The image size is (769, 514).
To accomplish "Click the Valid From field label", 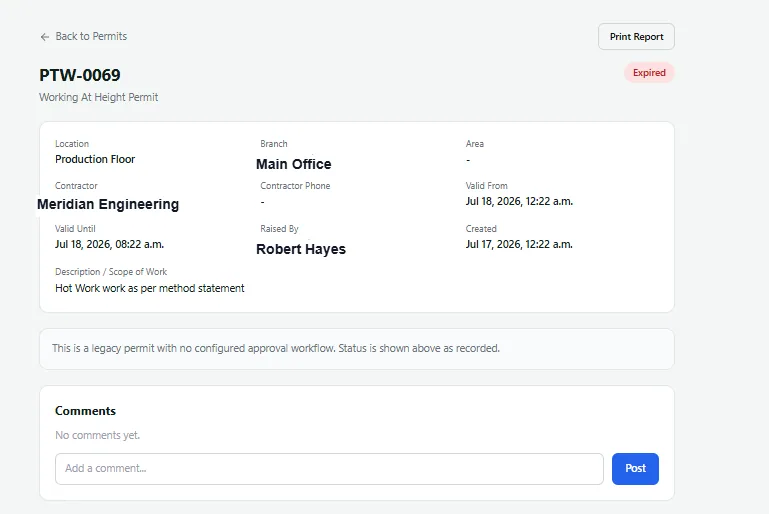I will click(487, 186).
